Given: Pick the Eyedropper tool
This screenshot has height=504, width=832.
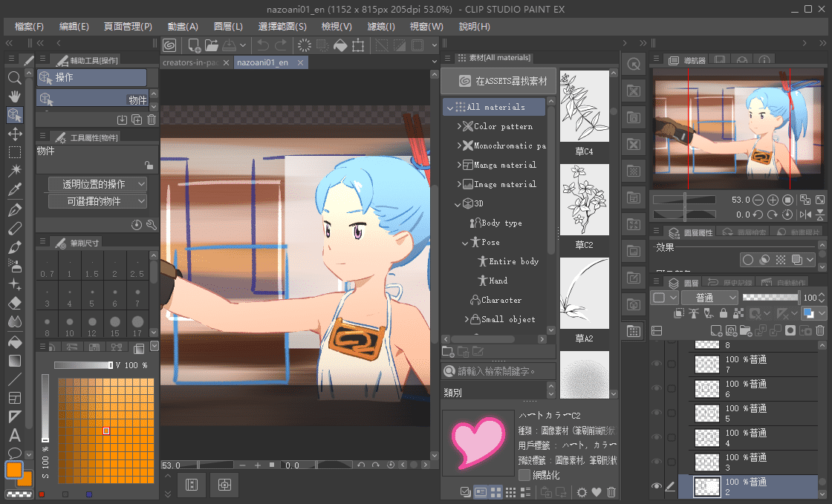Looking at the screenshot, I should [14, 190].
